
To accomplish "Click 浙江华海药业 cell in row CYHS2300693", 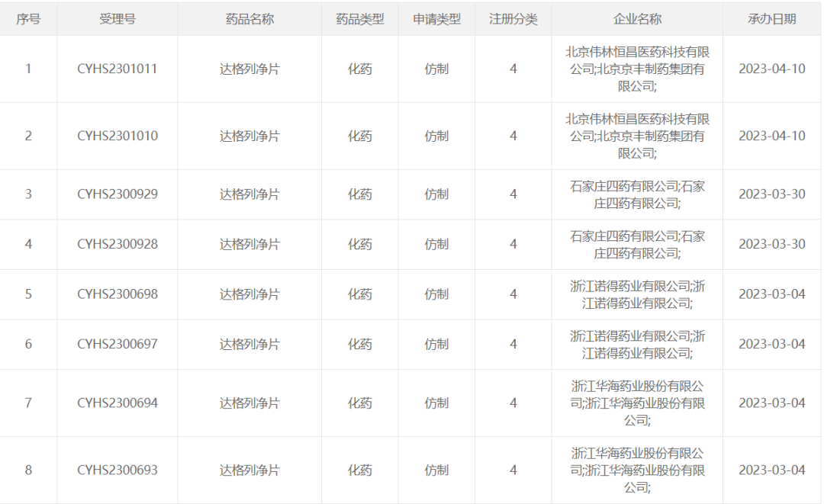I will [637, 470].
